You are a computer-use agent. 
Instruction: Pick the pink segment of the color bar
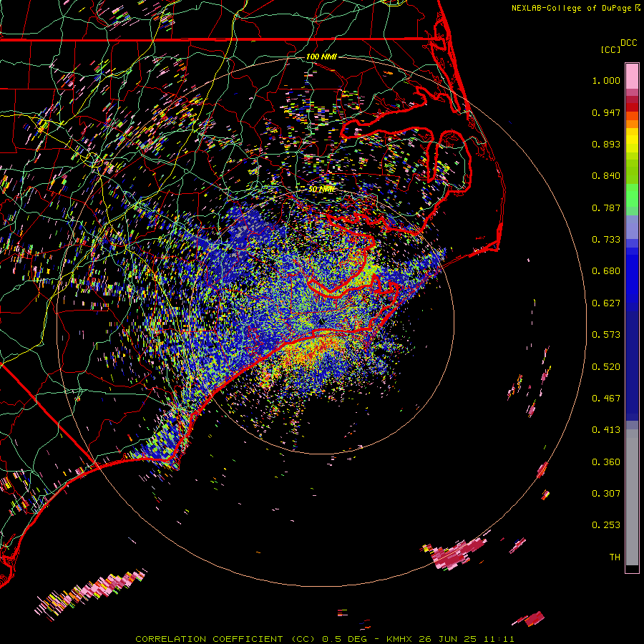tap(632, 76)
